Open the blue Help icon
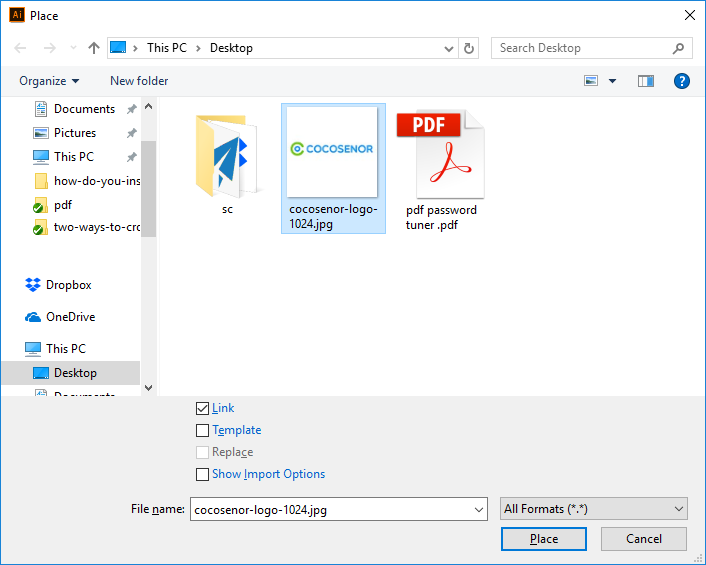Screen dimensions: 706x565 [682, 81]
